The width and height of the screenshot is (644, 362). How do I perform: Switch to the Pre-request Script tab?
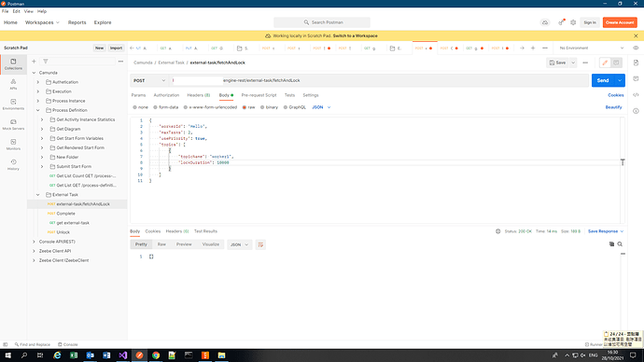coord(259,95)
